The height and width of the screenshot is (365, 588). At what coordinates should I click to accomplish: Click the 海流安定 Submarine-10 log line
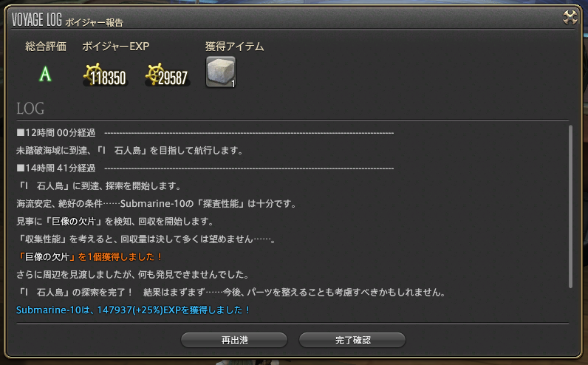pos(157,204)
